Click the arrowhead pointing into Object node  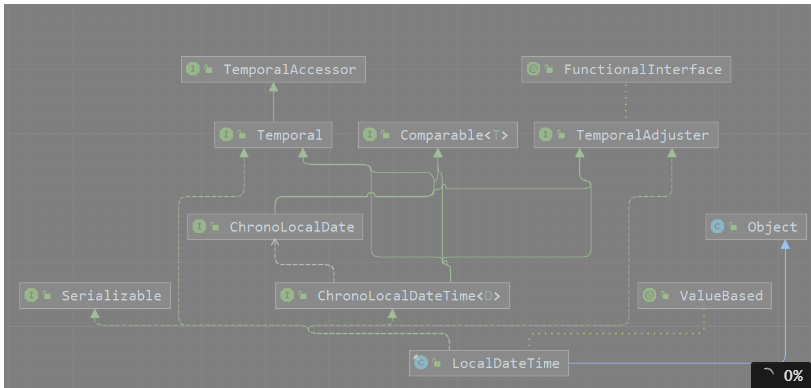(785, 245)
